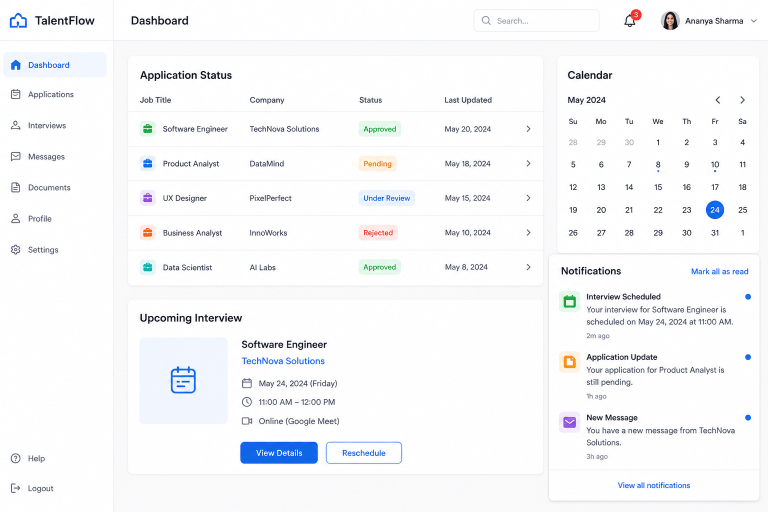Click the View Details button
Image resolution: width=768 pixels, height=512 pixels.
click(279, 453)
